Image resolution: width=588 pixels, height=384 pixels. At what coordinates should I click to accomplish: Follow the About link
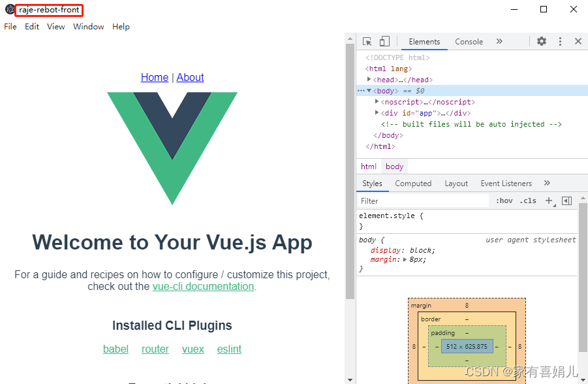(190, 77)
